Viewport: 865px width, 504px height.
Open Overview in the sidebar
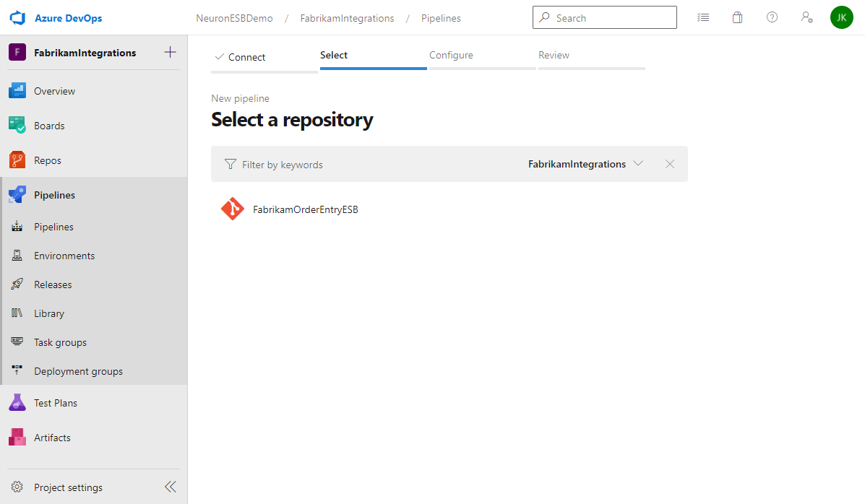tap(94, 91)
